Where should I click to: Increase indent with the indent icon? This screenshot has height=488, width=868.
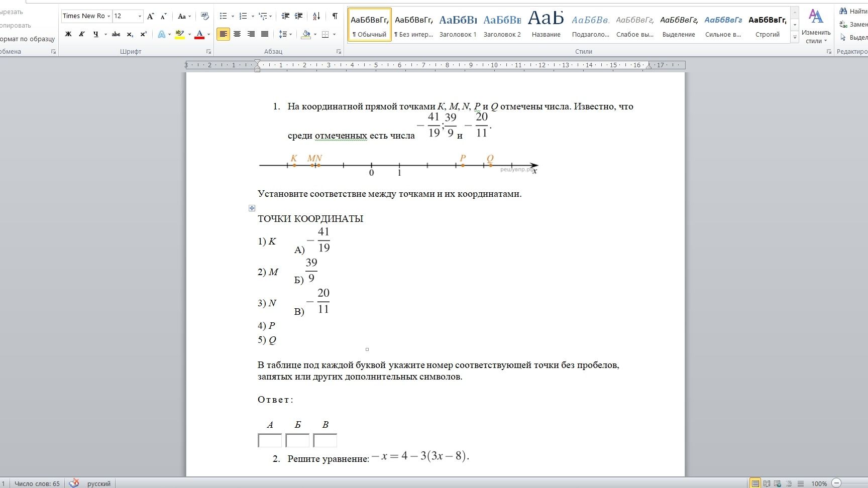(x=299, y=16)
